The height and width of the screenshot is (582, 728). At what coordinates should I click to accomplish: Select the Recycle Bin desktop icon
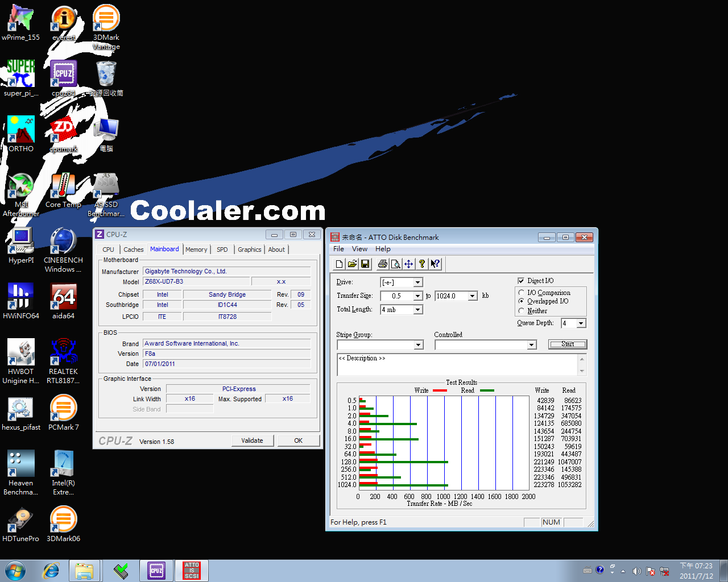[106, 78]
